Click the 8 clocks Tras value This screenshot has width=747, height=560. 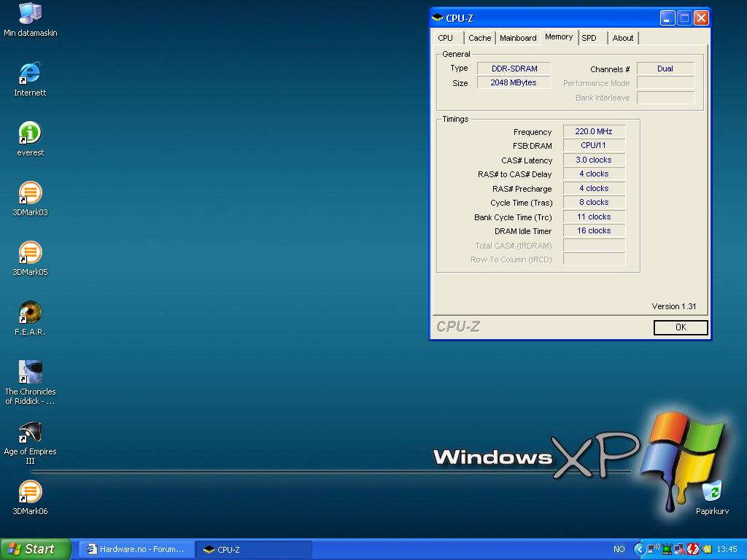pyautogui.click(x=594, y=203)
